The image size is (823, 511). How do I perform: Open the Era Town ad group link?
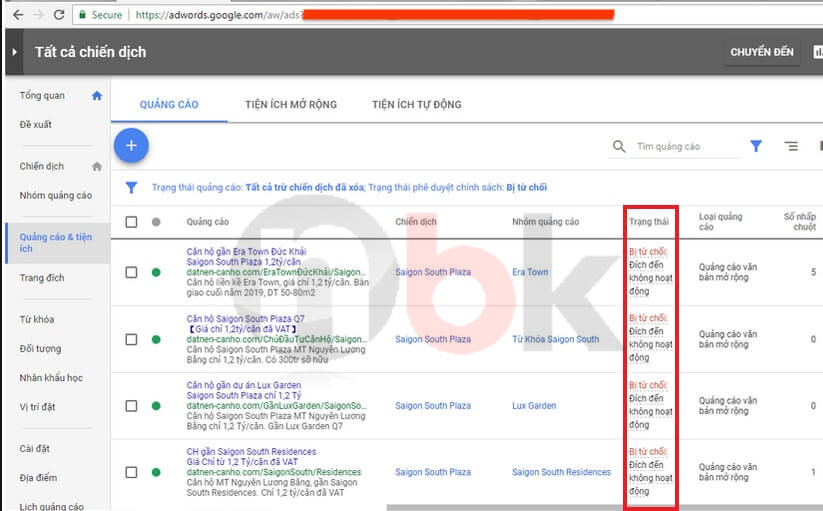point(530,272)
